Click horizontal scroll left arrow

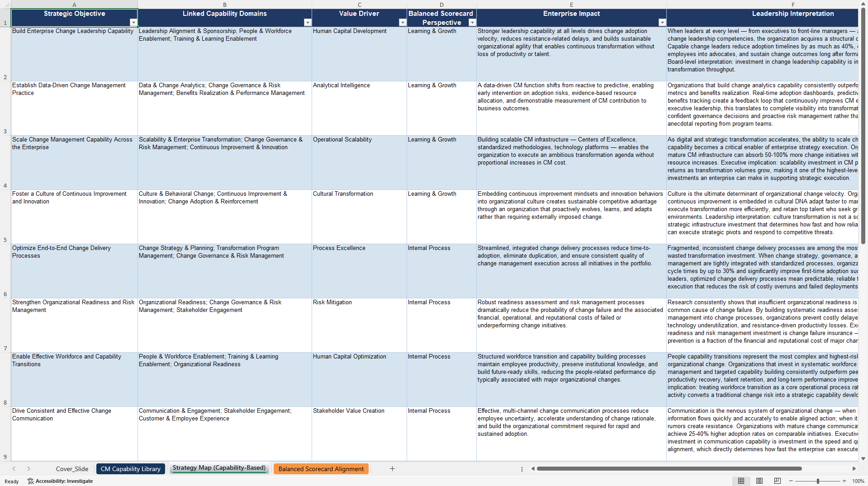[533, 469]
